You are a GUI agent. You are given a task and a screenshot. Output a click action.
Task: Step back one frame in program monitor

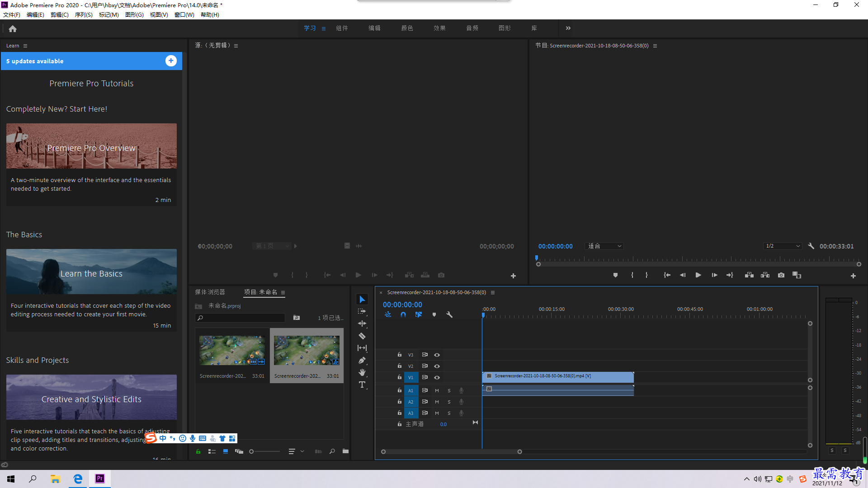click(x=683, y=275)
